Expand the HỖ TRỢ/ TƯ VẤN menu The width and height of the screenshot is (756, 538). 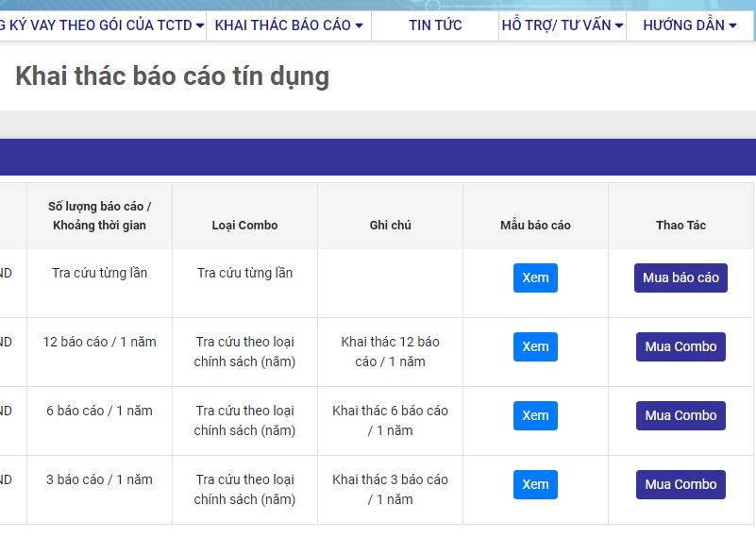[x=563, y=25]
